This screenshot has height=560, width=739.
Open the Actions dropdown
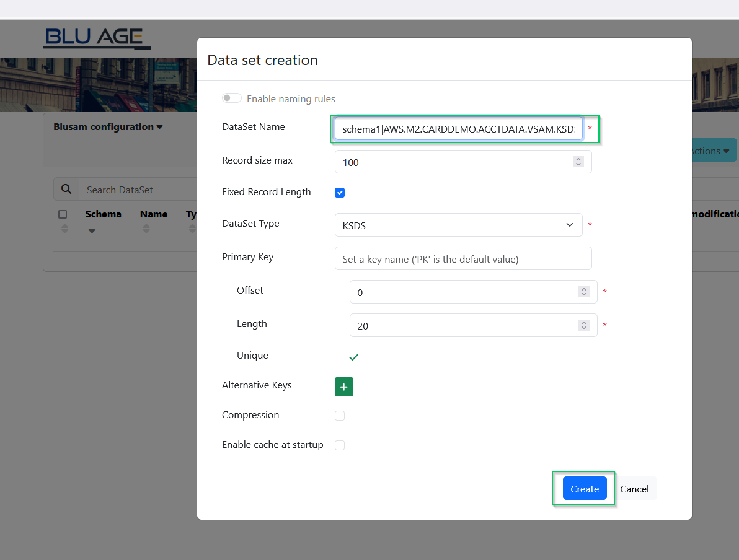click(x=712, y=150)
